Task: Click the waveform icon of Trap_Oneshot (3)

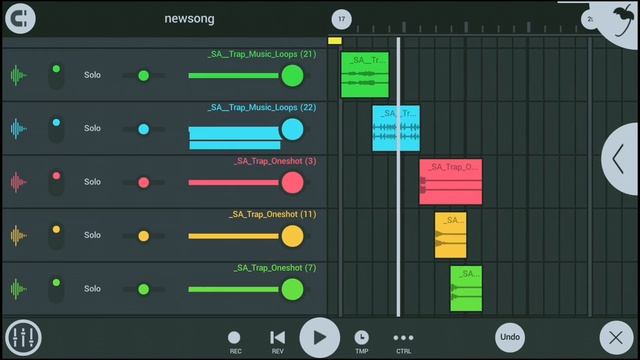Action: (18, 182)
